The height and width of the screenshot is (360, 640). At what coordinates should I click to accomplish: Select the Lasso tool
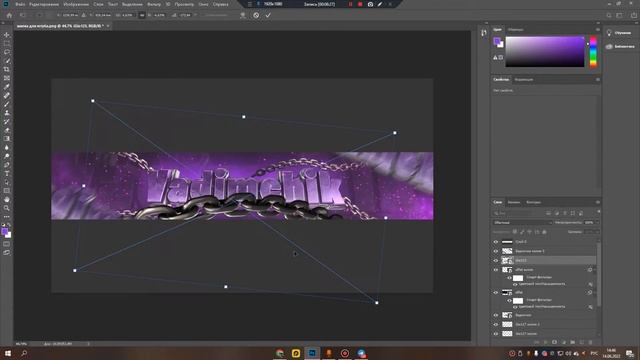(7, 52)
